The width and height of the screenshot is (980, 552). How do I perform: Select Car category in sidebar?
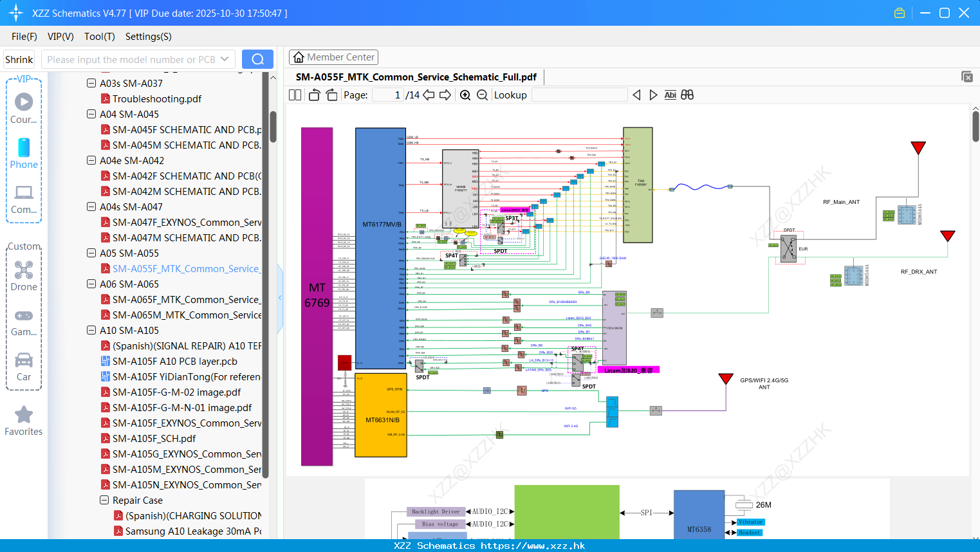[24, 366]
